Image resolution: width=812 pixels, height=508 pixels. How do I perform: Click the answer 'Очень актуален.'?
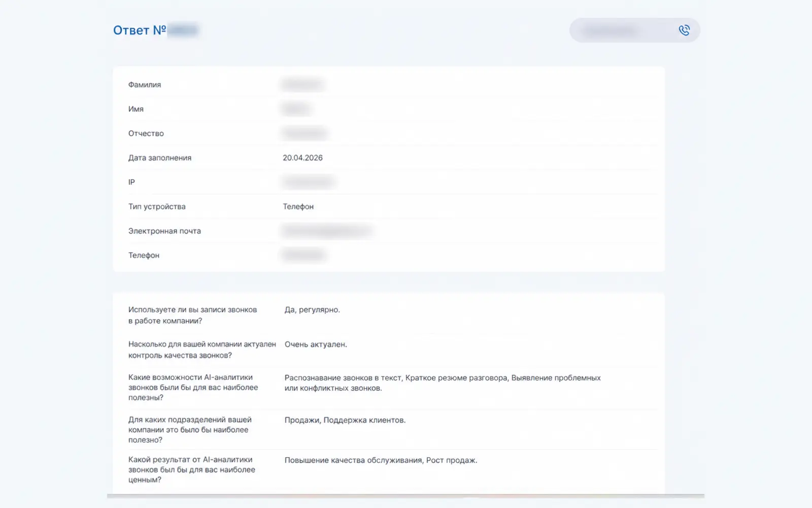(x=316, y=344)
